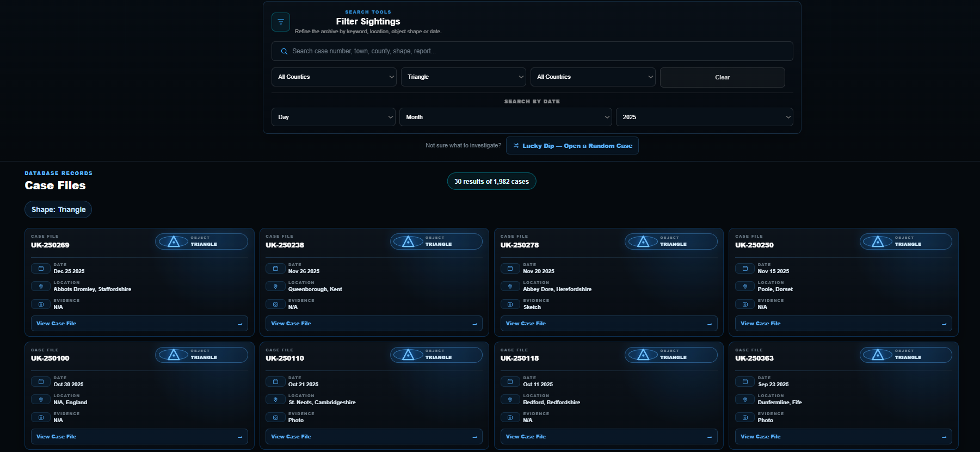This screenshot has width=980, height=452.
Task: Click the Abbey Dore, Herefordshire location text
Action: (x=557, y=289)
